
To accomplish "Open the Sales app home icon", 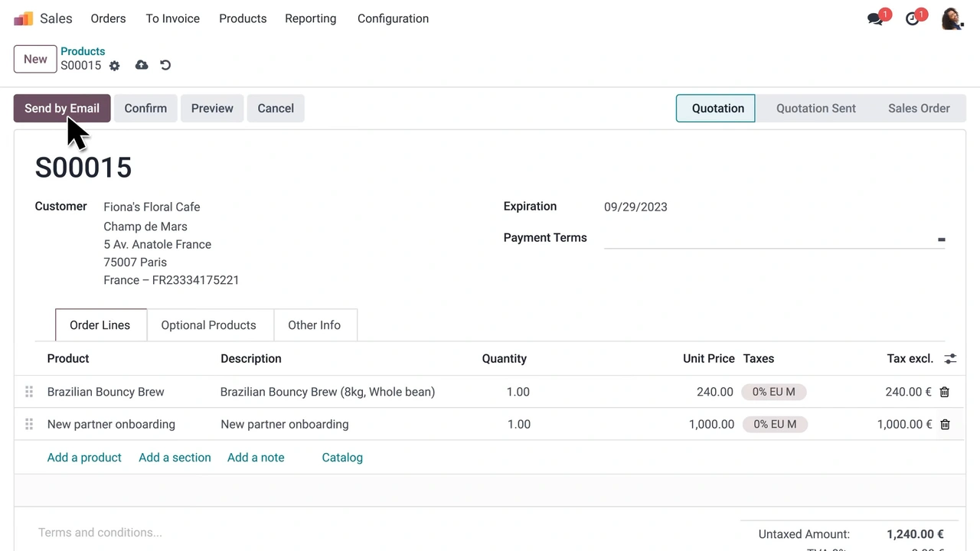I will (24, 18).
